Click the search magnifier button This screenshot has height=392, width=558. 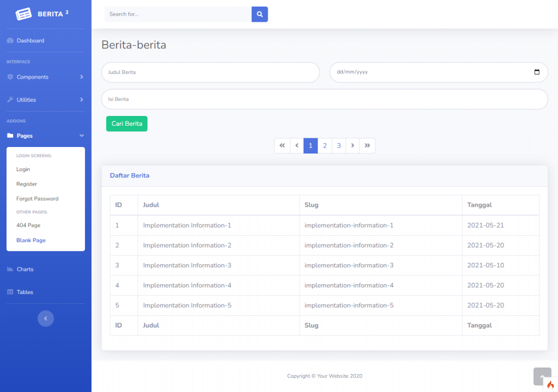tap(259, 14)
